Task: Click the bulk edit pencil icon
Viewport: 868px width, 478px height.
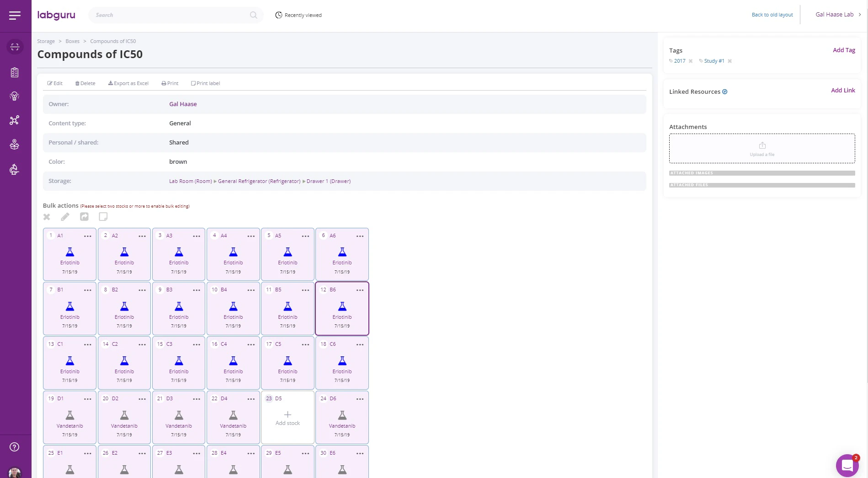Action: [65, 217]
